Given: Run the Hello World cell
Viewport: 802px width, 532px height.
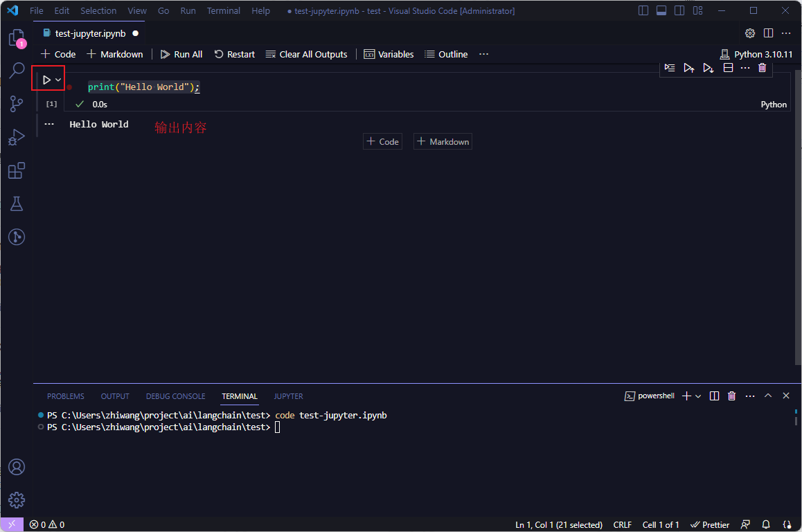Looking at the screenshot, I should coord(46,80).
